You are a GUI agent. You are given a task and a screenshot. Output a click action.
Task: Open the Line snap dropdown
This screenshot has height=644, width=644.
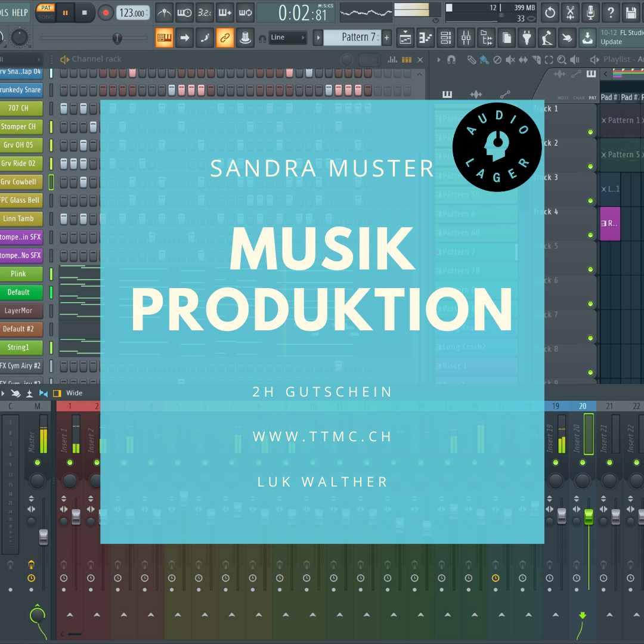(287, 38)
